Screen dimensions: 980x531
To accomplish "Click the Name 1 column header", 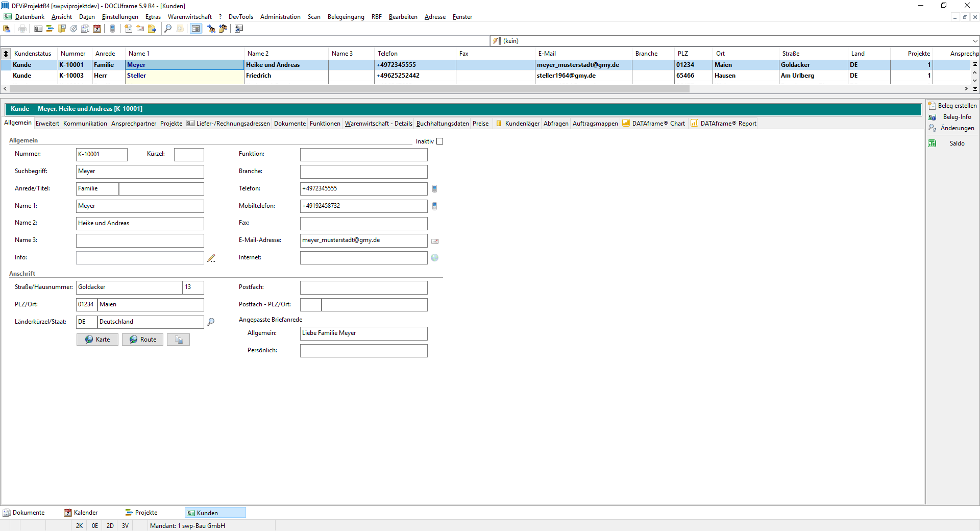I will point(185,54).
